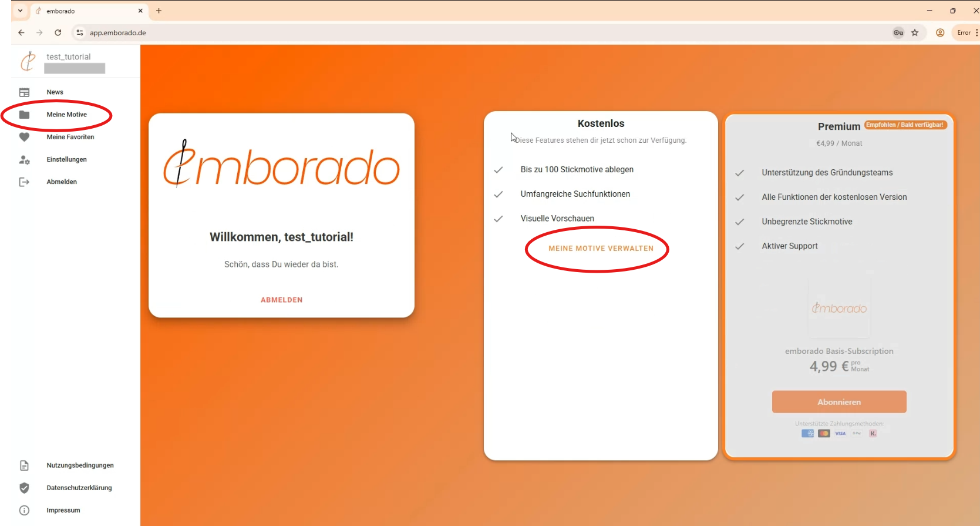Click the Abmelden logout icon in sidebar
Screen dimensions: 980x526
coord(24,182)
